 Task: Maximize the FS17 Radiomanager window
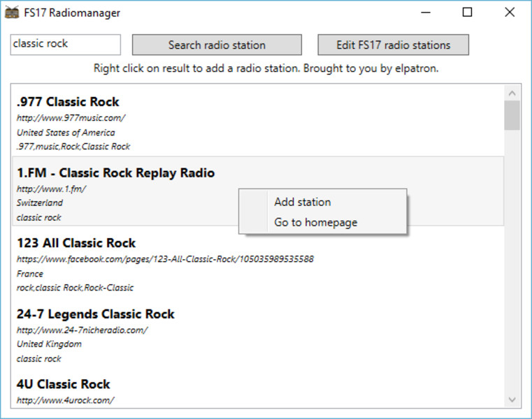click(468, 13)
